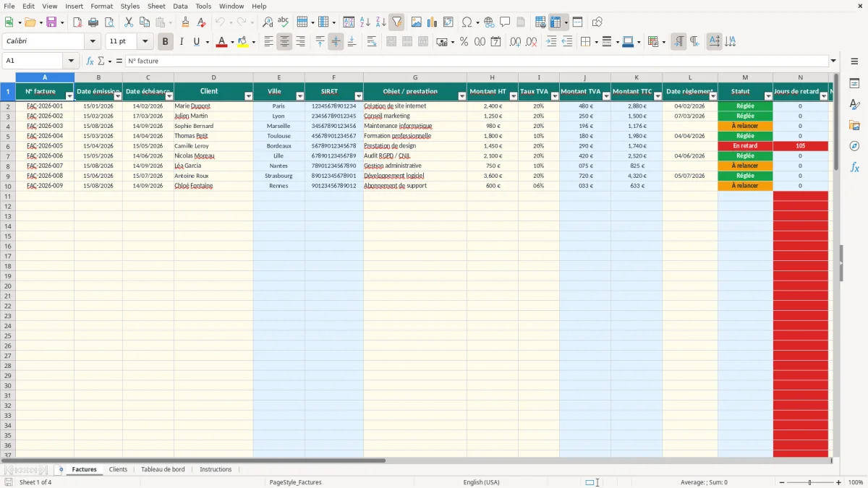The width and height of the screenshot is (868, 488).
Task: Toggle Align Left
Action: pyautogui.click(x=268, y=42)
